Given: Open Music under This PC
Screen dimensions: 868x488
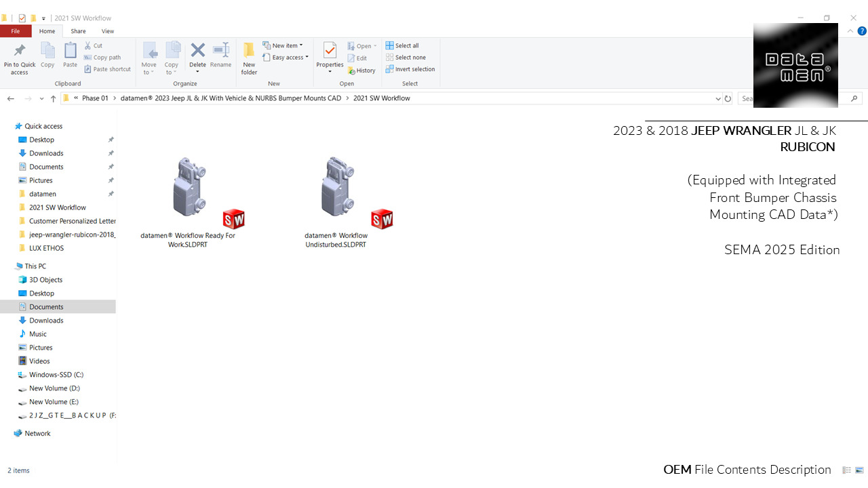Looking at the screenshot, I should point(38,334).
